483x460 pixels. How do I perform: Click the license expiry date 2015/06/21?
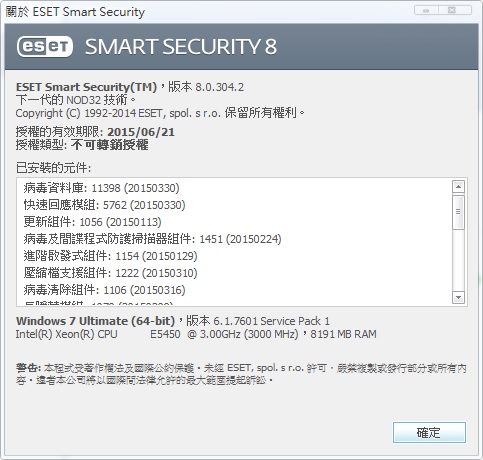(141, 132)
